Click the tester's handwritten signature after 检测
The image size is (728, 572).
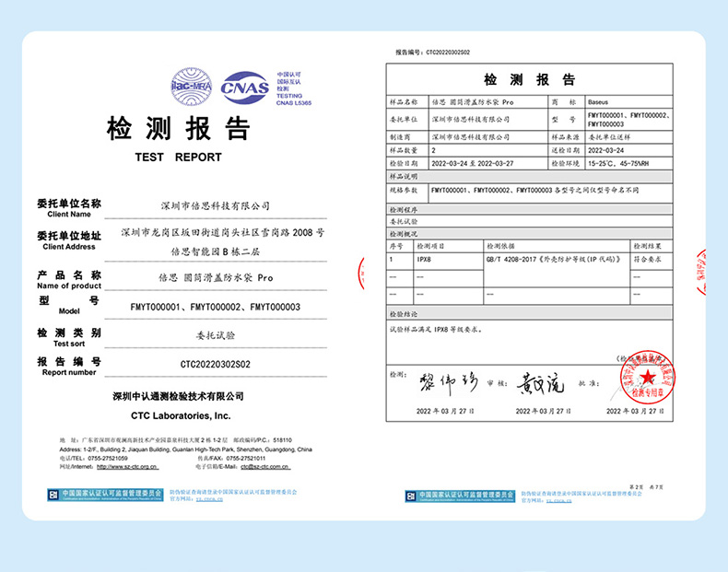click(x=448, y=383)
